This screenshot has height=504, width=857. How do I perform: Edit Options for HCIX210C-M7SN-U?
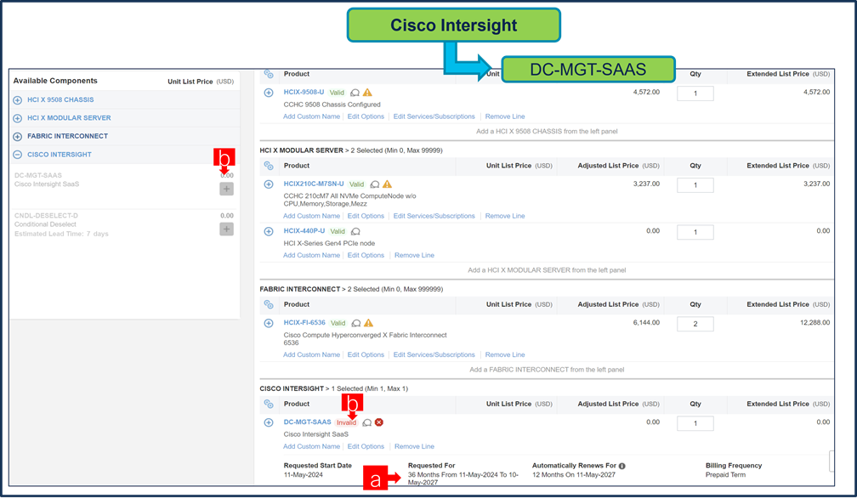366,216
